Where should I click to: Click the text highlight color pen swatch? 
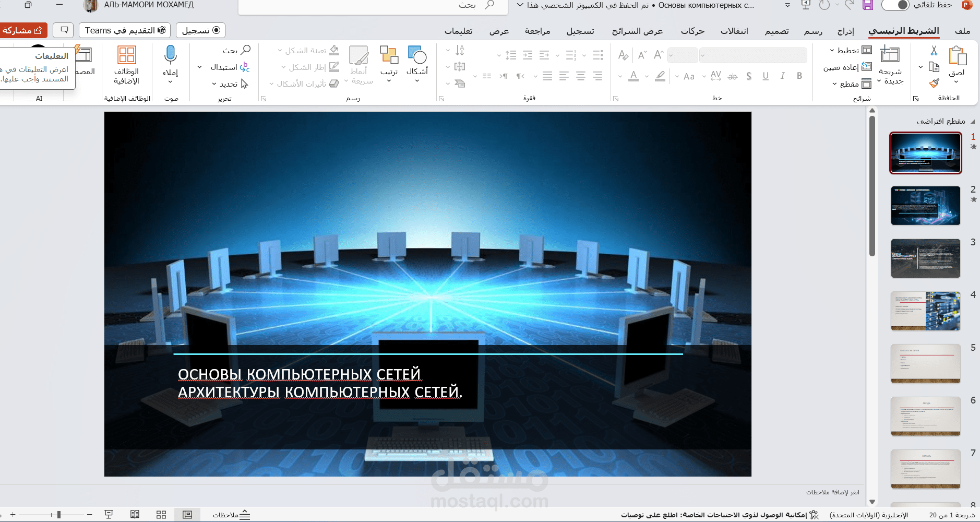pyautogui.click(x=660, y=76)
